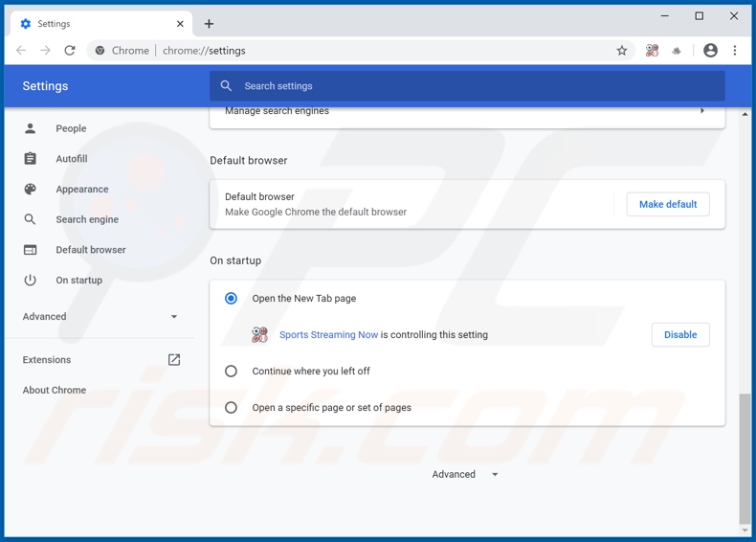Click the People person icon in sidebar

30,128
